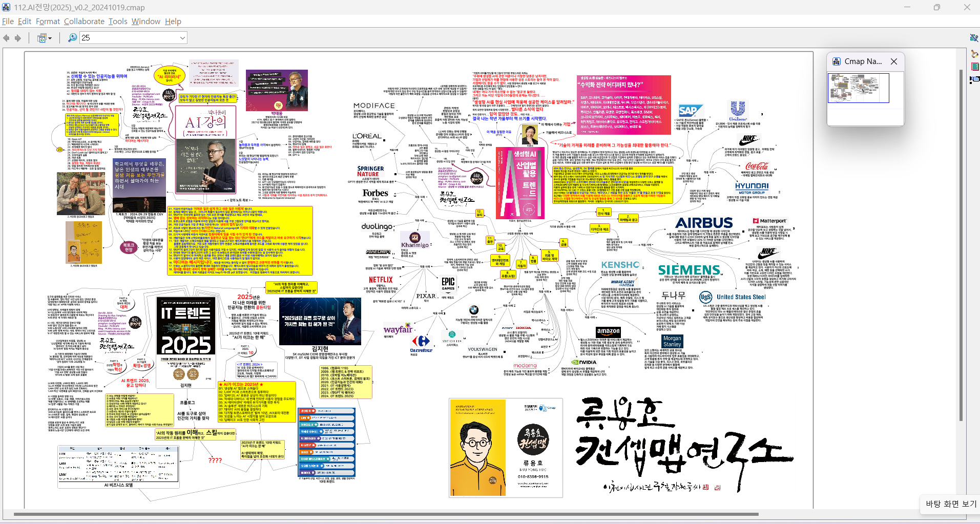The height and width of the screenshot is (524, 980).
Task: Select the Carrefour logo node
Action: [x=421, y=344]
